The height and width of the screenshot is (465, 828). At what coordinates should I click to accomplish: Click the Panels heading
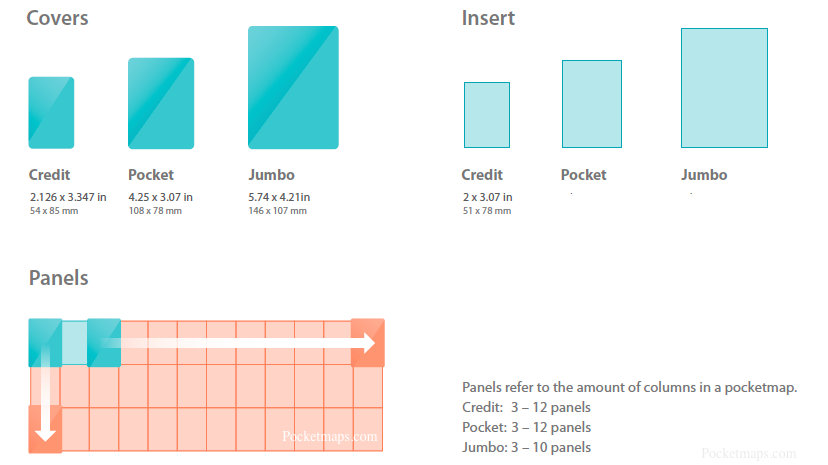click(x=58, y=278)
